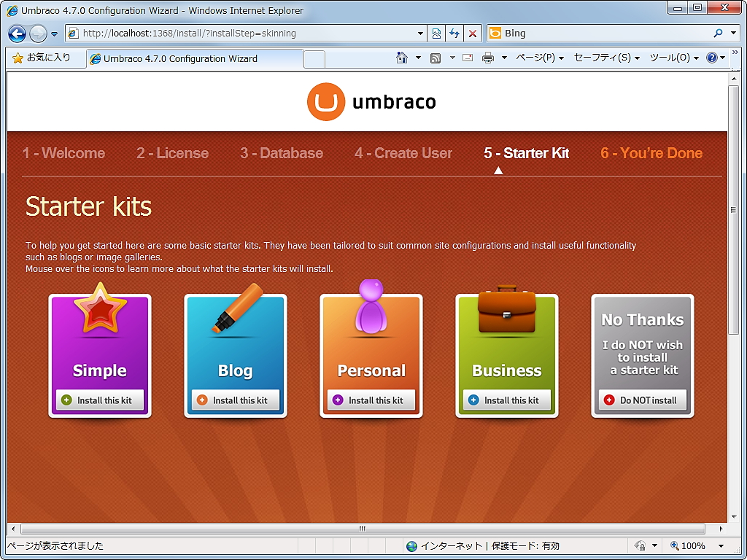Expand the address bar history dropdown arrow
The image size is (747, 560).
click(421, 33)
